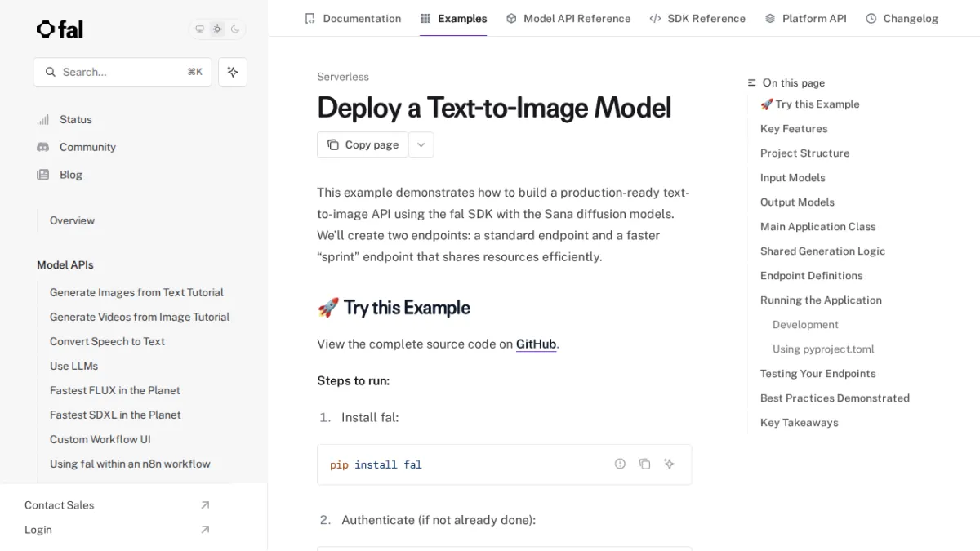Open the Status link

click(x=76, y=119)
